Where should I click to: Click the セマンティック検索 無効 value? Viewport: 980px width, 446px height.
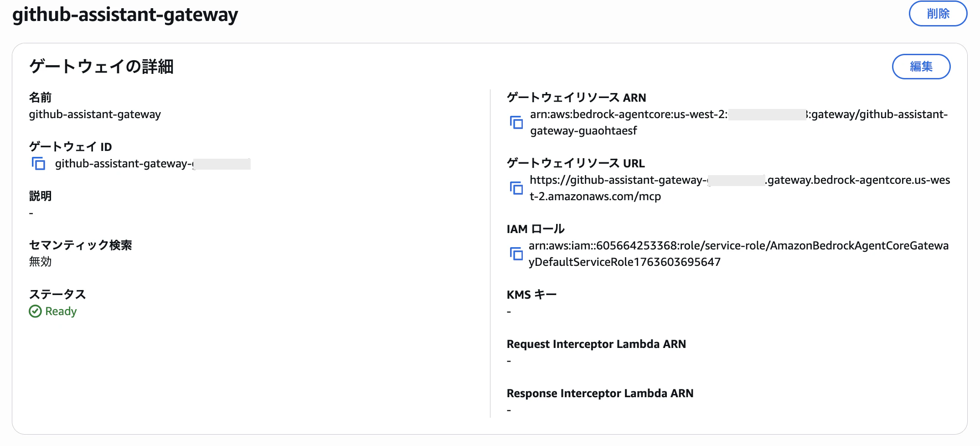point(40,261)
